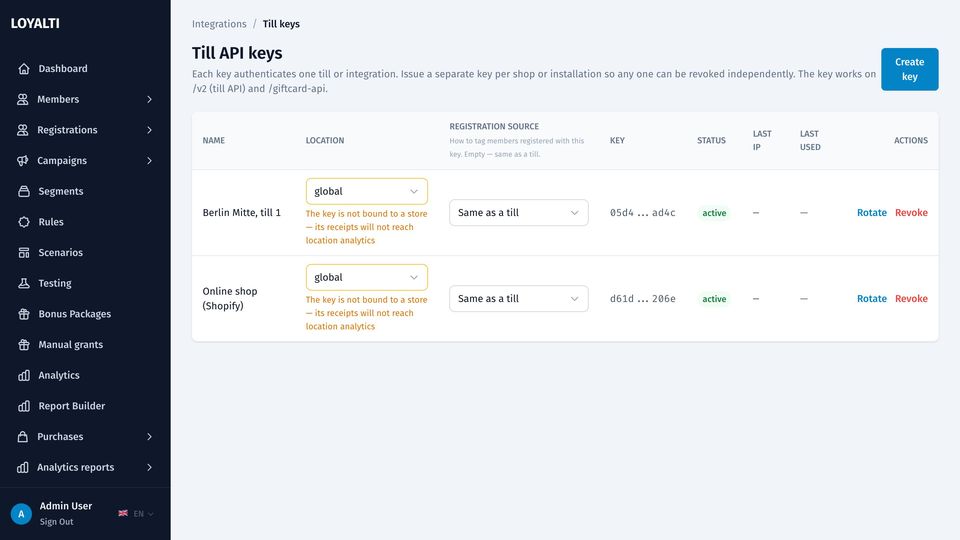Viewport: 960px width, 540px height.
Task: Click the Admin User avatar
Action: 21,514
